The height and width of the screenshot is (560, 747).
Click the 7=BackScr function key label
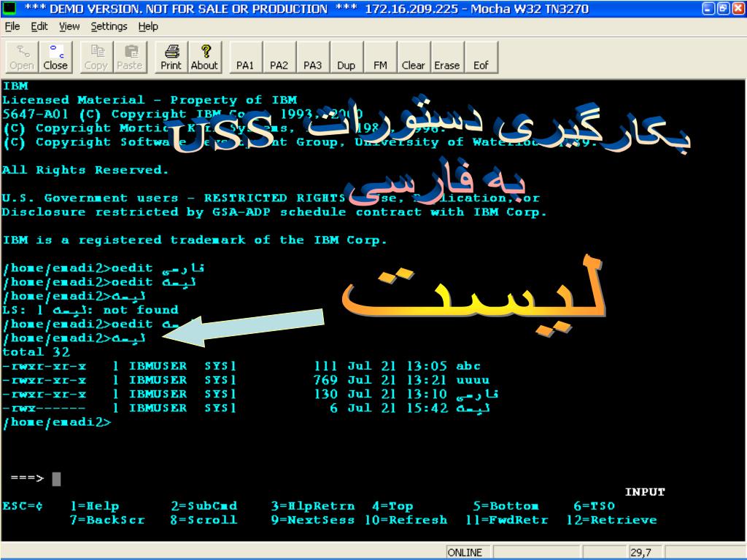(107, 519)
